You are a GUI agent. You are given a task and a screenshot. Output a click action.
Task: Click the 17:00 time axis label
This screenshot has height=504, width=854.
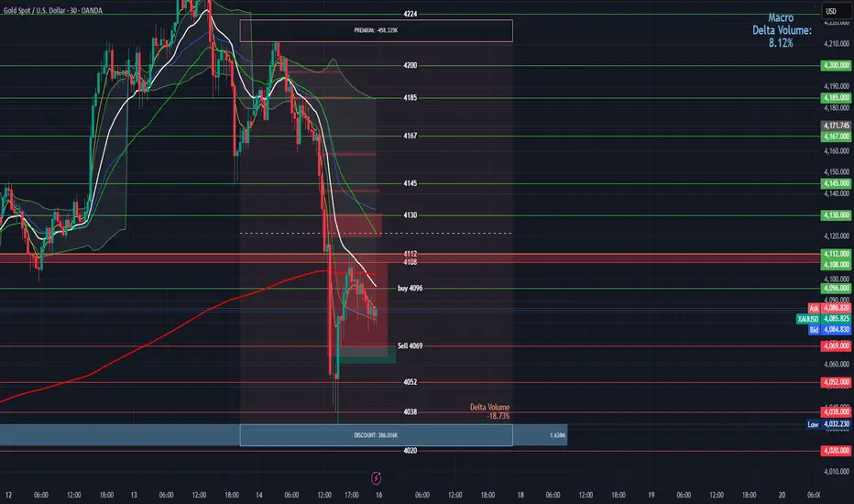tap(351, 495)
